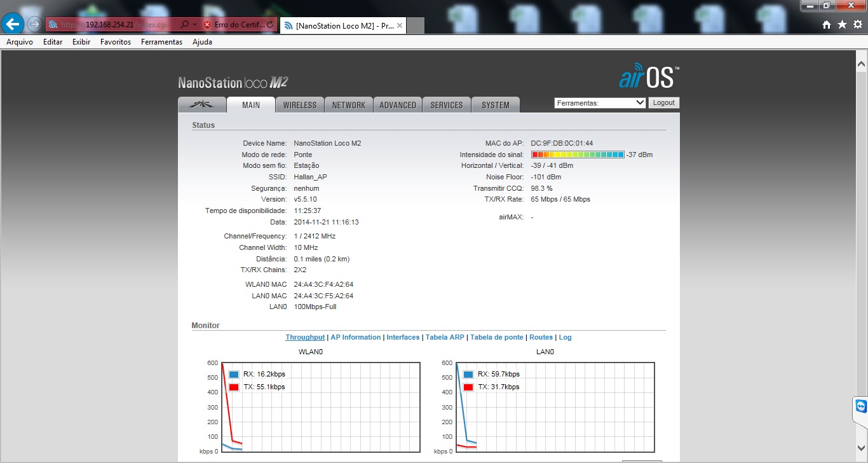Viewport: 868px width, 463px height.
Task: Select the date value 2014-11-21 11:16:13
Action: 327,222
